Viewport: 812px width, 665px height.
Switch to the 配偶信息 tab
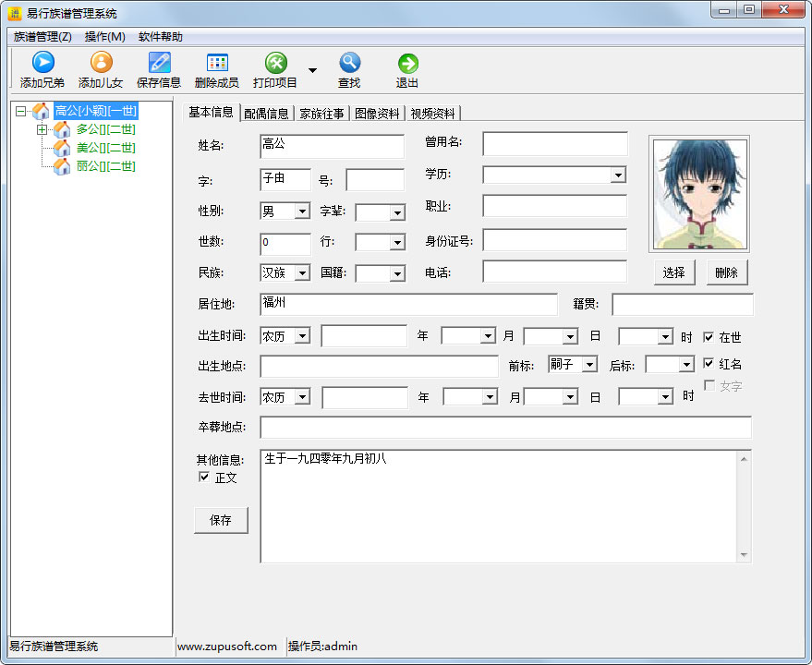click(x=267, y=114)
